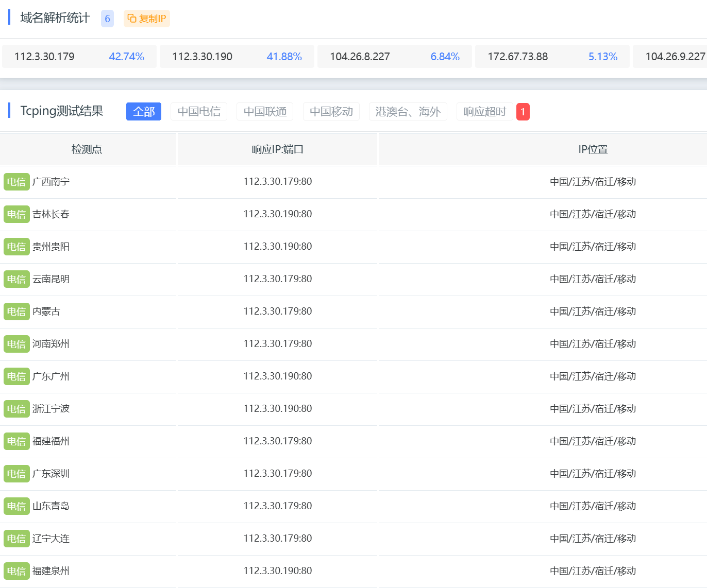Click the 电信 tag on 广东深圳 row
The height and width of the screenshot is (588, 707).
tap(16, 474)
